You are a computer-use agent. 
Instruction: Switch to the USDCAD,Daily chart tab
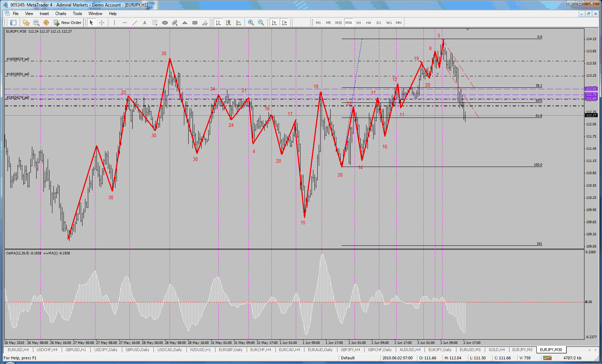tap(170, 350)
